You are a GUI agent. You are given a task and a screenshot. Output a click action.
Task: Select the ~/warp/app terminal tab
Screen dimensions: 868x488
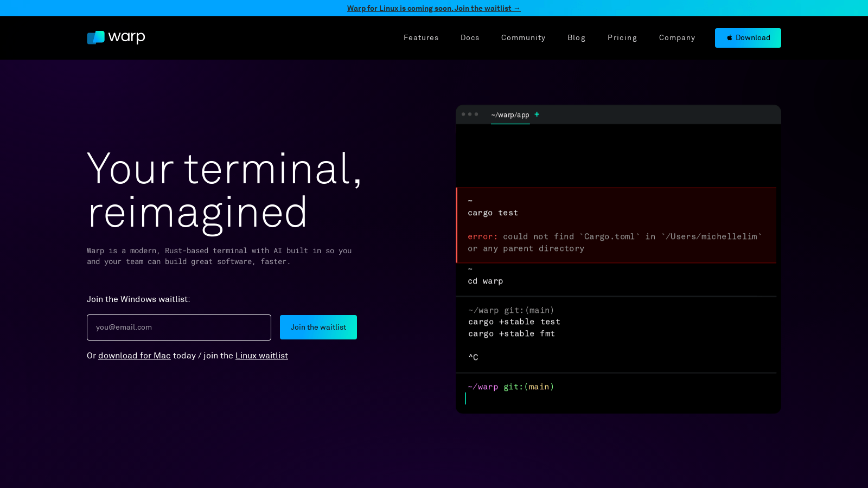(x=510, y=115)
